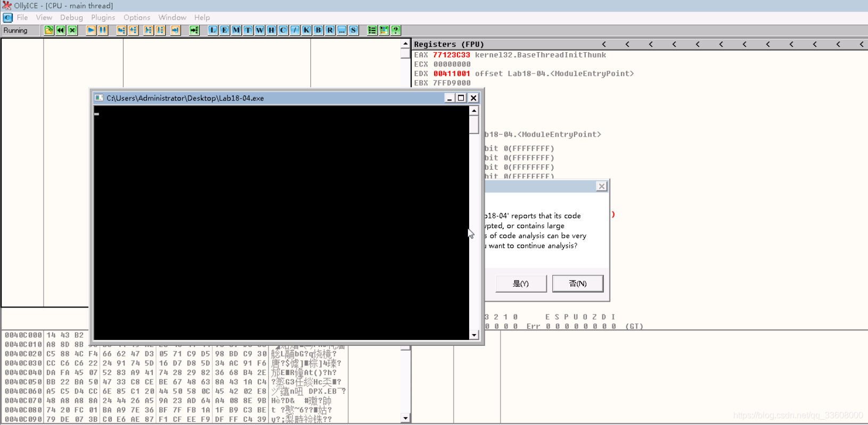Show Handles with the H icon
Screen dimensions: 868x425
[x=272, y=30]
